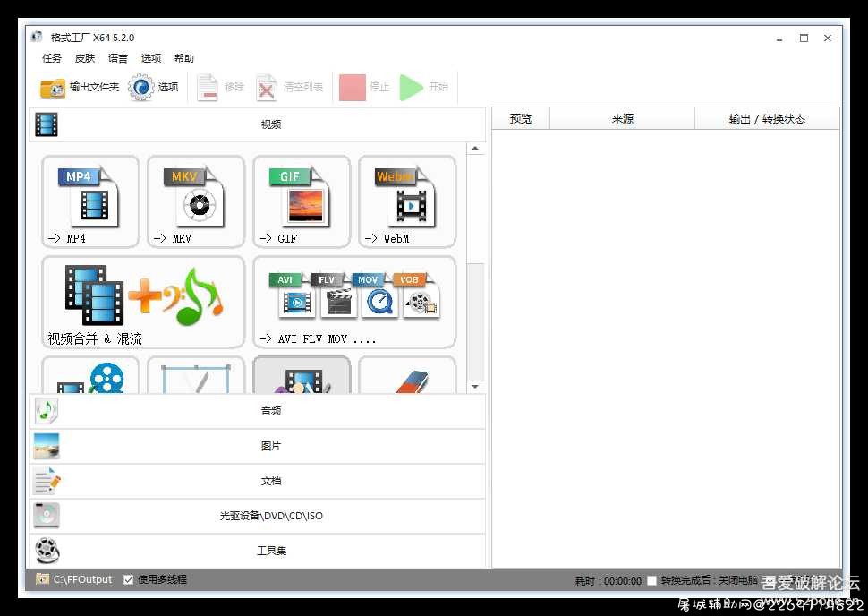
Task: Click the blue film reel tile in the bottom row
Action: pyautogui.click(x=90, y=375)
